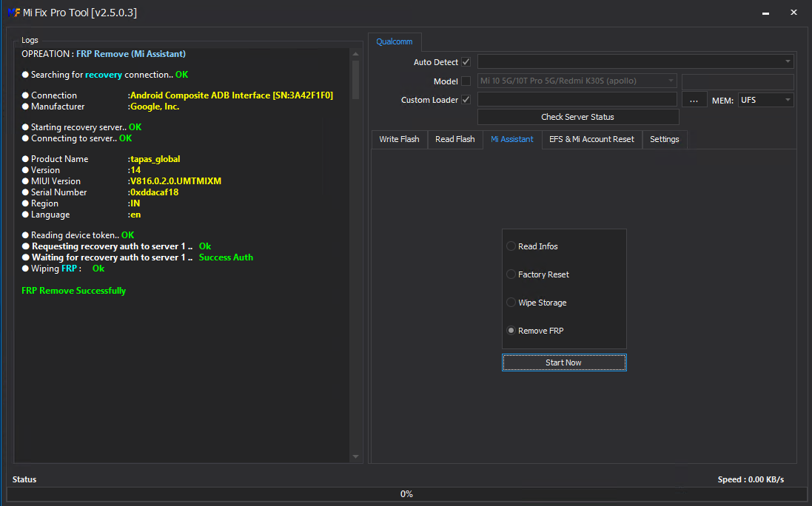Screen dimensions: 812x506
Task: Open the Read Flash tab
Action: 454,139
